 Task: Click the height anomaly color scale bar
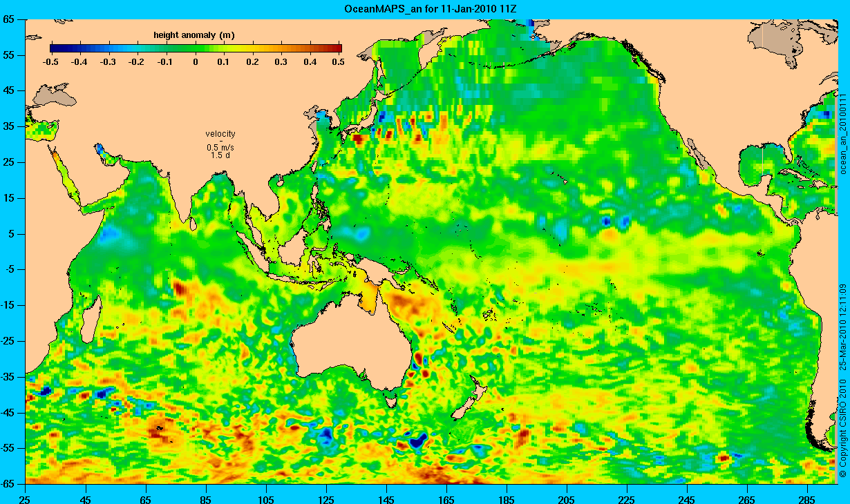[196, 48]
